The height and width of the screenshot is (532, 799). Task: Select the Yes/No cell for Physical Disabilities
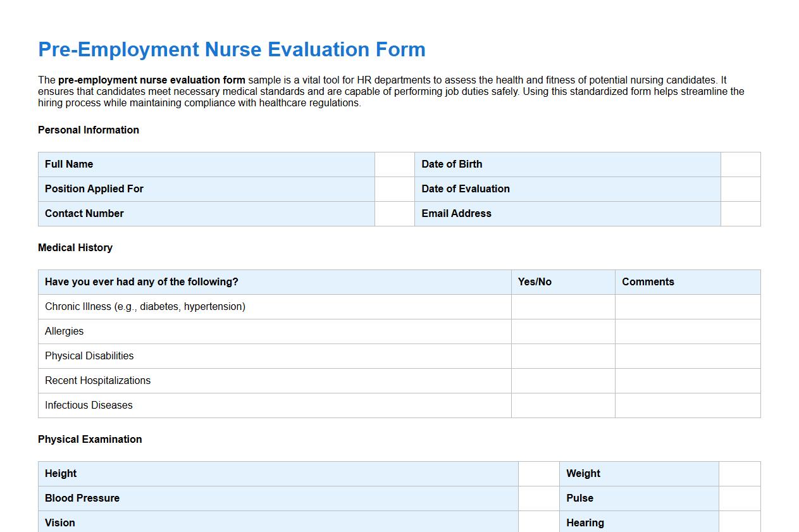pyautogui.click(x=562, y=356)
